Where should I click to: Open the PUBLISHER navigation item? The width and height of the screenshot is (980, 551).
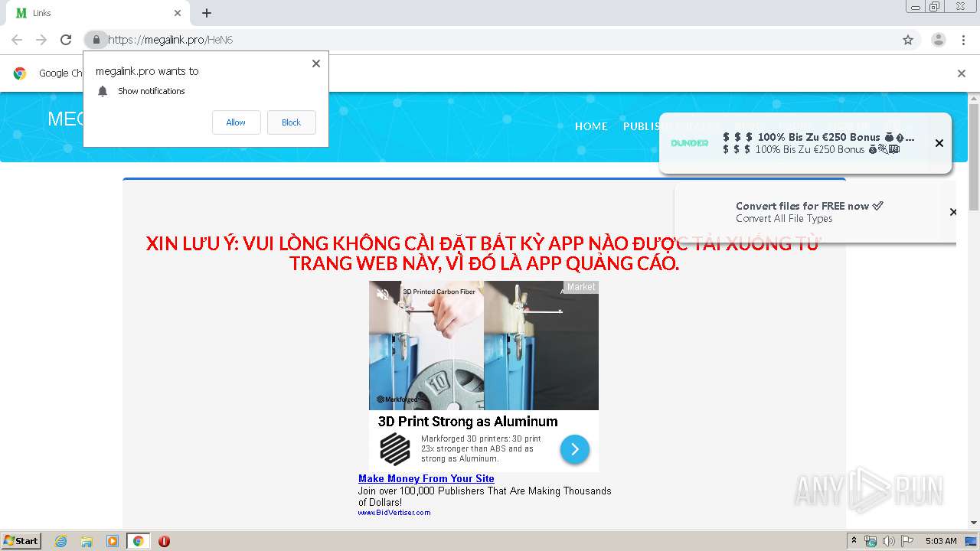643,126
